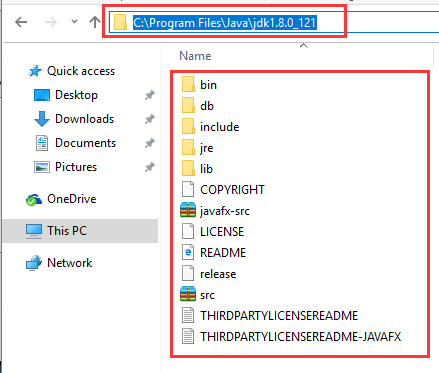Select the jre folder name
Viewport: 439px width, 373px height.
(x=206, y=148)
